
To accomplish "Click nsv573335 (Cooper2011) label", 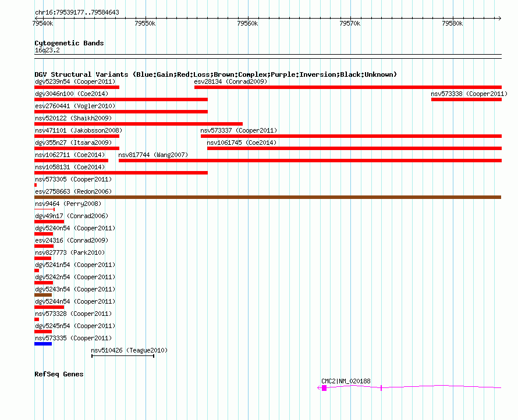I will (73, 338).
